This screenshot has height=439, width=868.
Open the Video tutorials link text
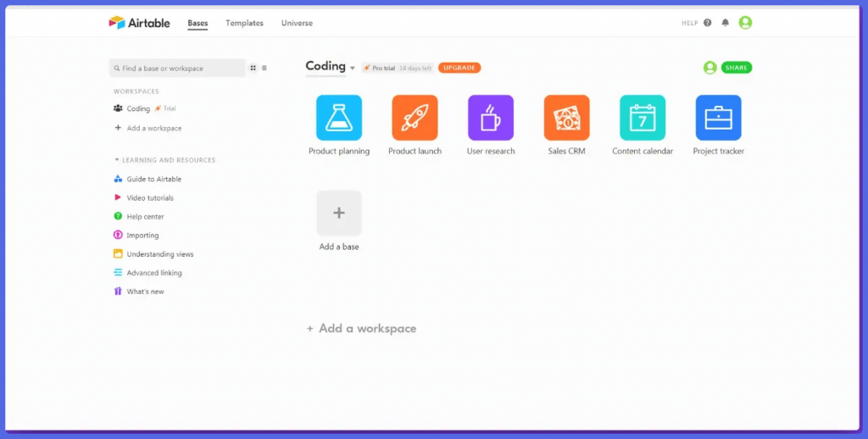[150, 198]
